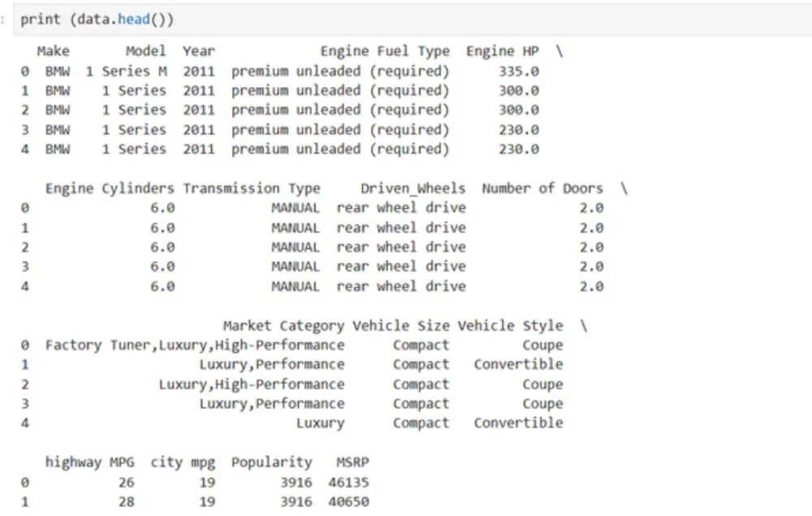Select "Factory Tuner,Luxury,High-Performance" category value

(195, 345)
